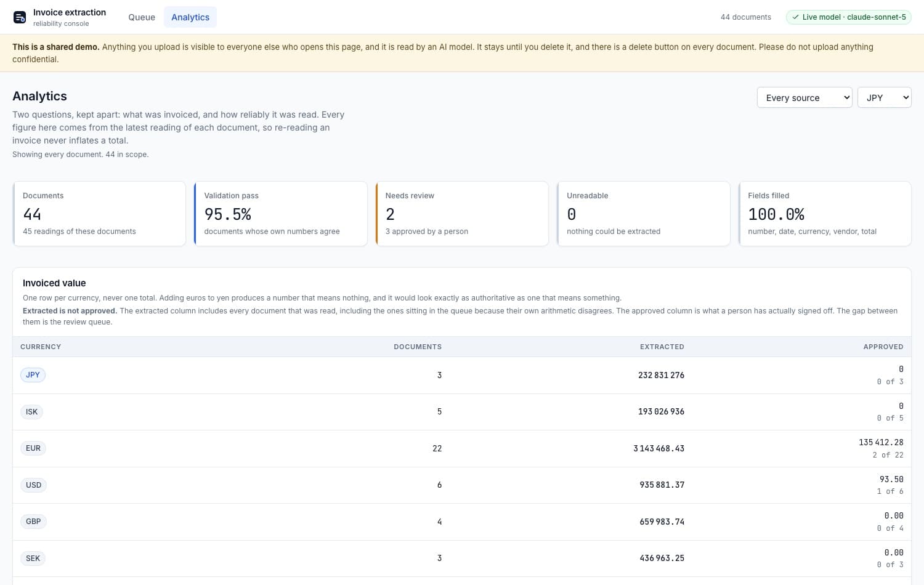Click the Live model claude-sonnet-5 badge
The height and width of the screenshot is (585, 924).
848,17
